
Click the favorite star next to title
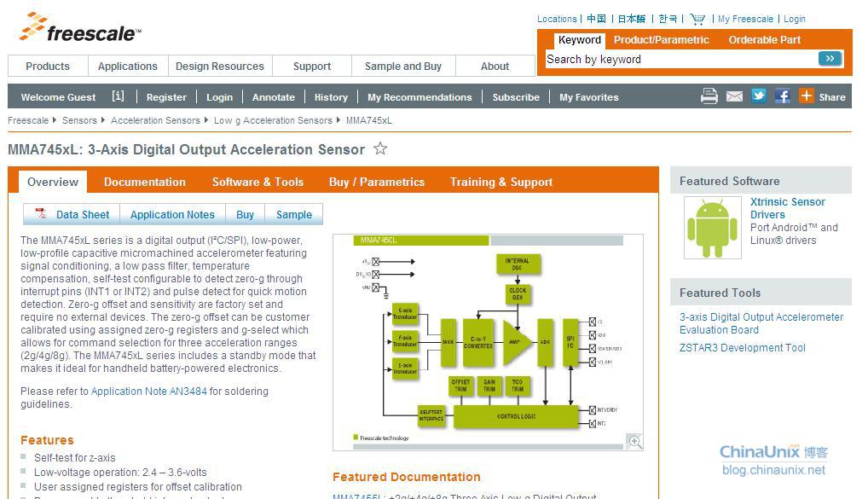(x=380, y=148)
